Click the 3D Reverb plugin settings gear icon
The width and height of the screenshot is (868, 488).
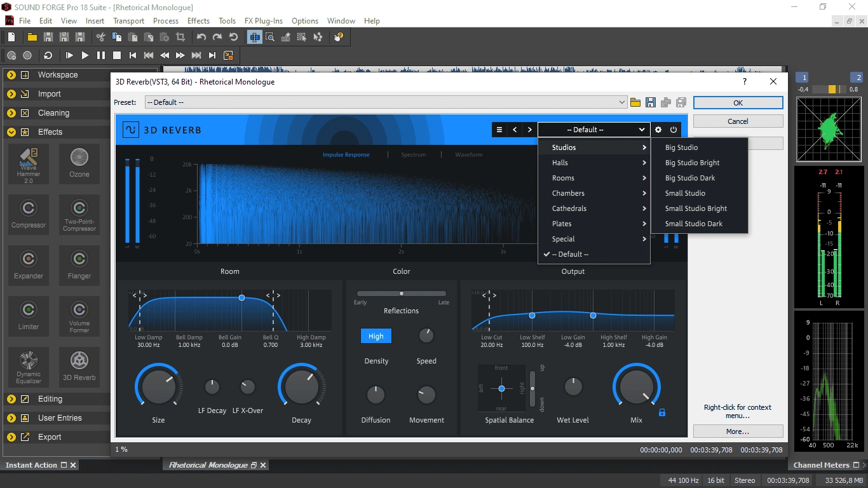(x=658, y=130)
